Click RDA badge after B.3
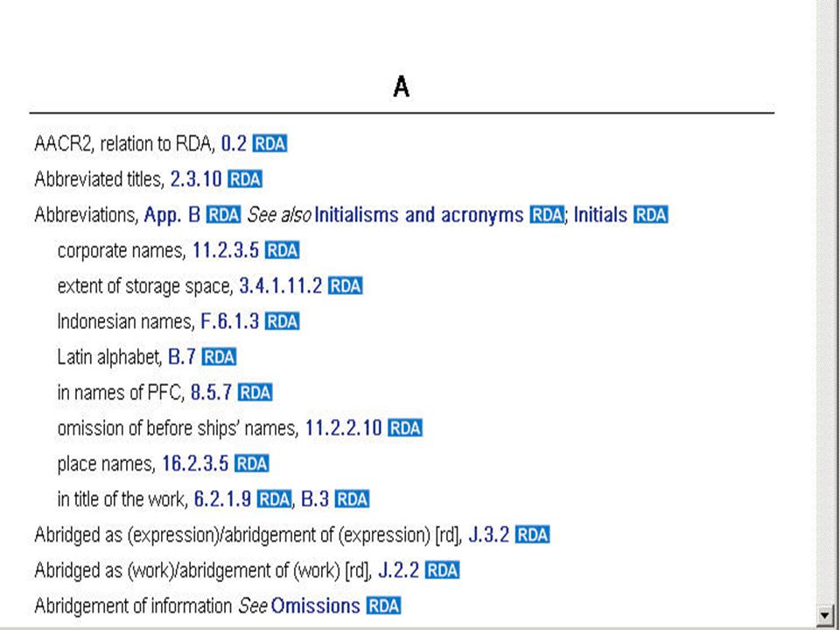The image size is (840, 630). coord(353,500)
